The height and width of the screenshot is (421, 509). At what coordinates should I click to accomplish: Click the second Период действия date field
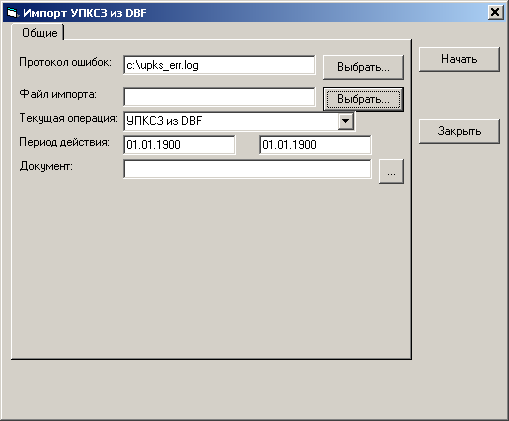(315, 145)
